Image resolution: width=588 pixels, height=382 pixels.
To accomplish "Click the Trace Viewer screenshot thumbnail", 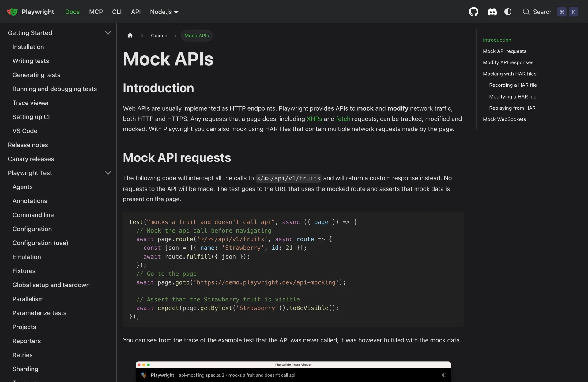I will coord(293,372).
